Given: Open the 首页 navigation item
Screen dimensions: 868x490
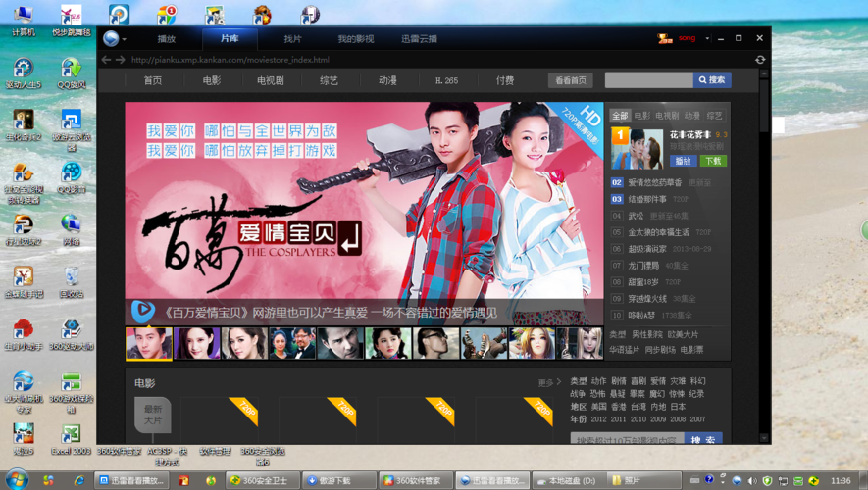Looking at the screenshot, I should click(153, 80).
